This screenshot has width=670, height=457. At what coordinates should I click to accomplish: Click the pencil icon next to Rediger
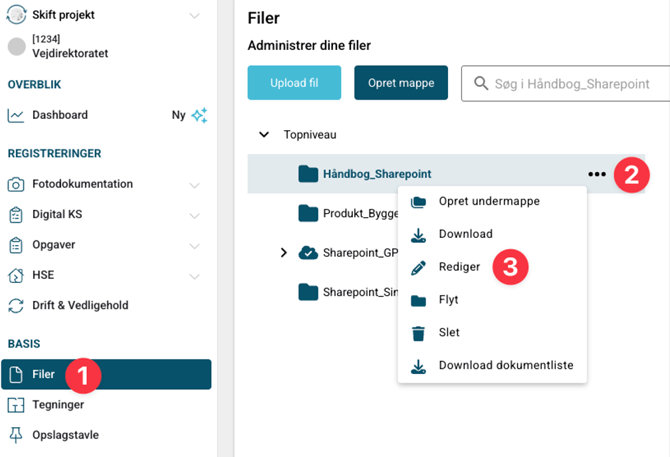tap(419, 267)
